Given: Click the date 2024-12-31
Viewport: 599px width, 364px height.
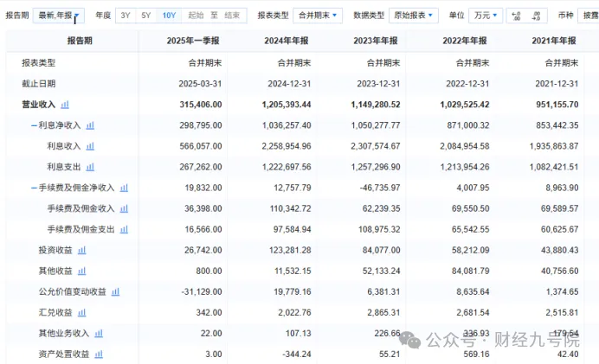Looking at the screenshot, I should point(289,84).
